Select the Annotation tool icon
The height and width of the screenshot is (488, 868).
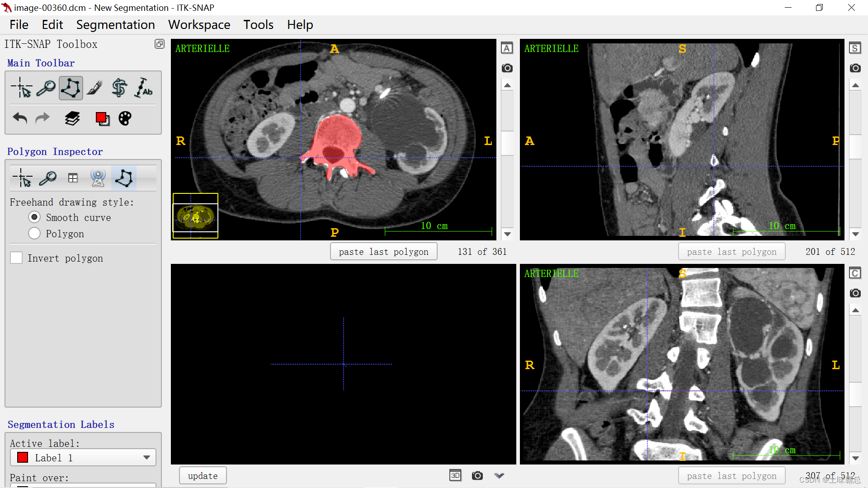(144, 88)
